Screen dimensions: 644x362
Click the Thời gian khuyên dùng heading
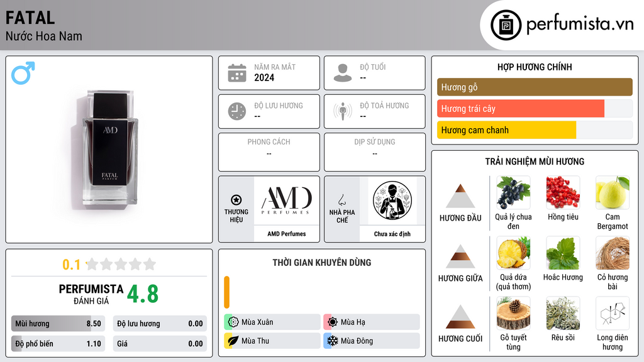point(322,263)
